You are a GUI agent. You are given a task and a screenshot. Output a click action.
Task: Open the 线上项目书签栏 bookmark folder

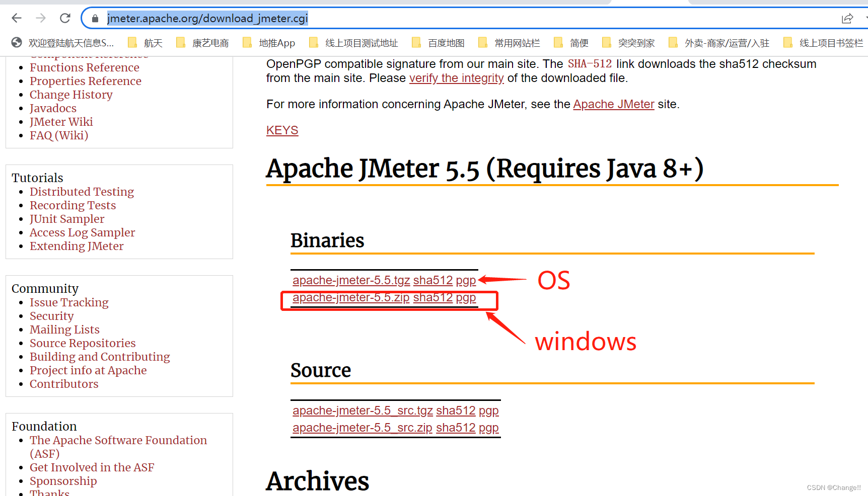(x=824, y=43)
